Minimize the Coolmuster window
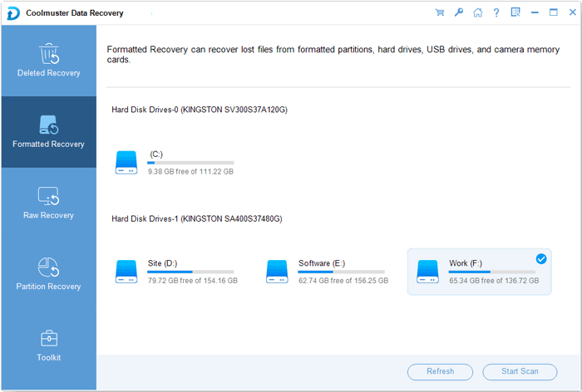Viewport: 582px width, 392px height. [x=535, y=12]
